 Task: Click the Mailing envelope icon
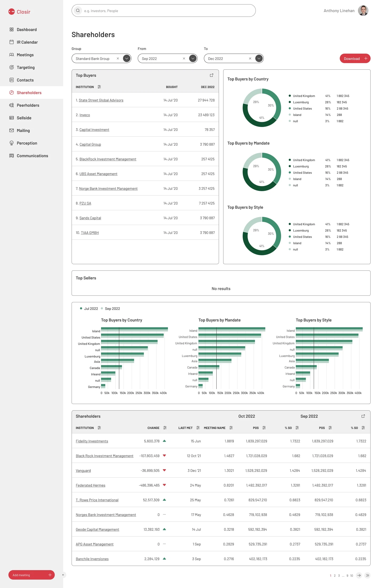click(12, 130)
